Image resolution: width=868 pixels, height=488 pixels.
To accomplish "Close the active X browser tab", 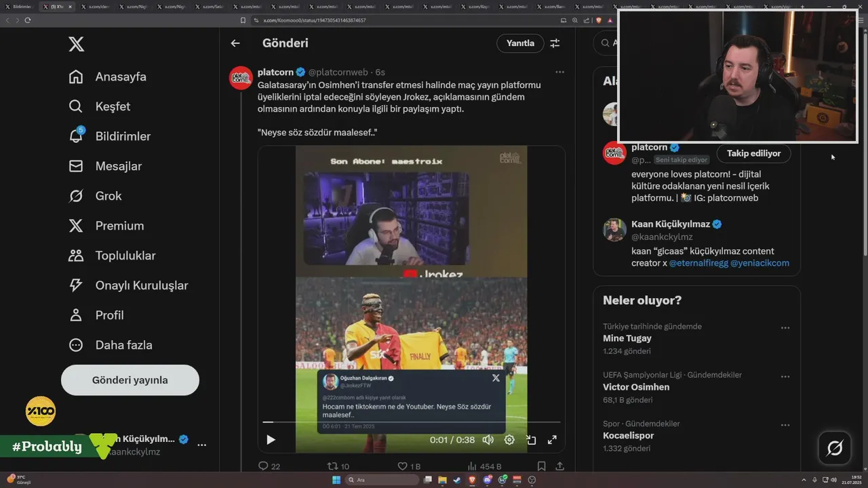I will point(70,7).
